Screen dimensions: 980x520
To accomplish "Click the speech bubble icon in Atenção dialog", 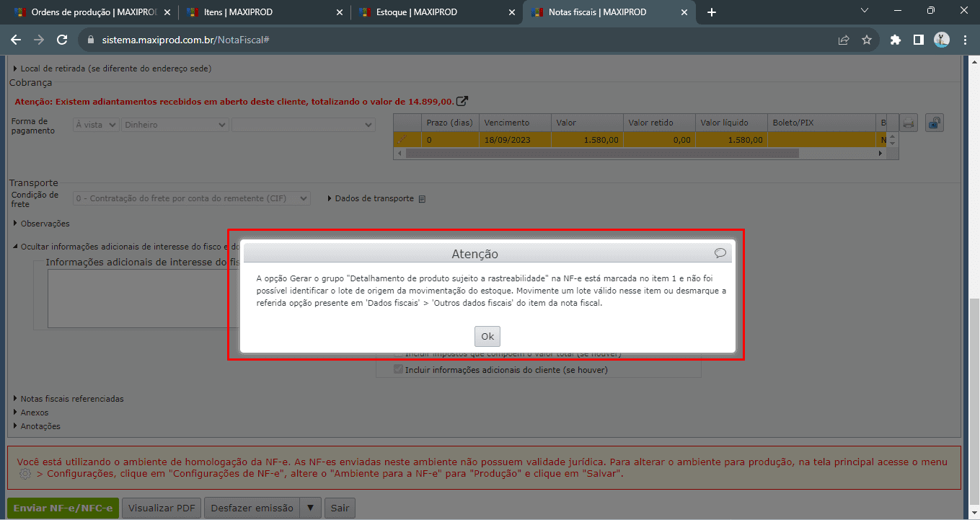I will tap(720, 252).
